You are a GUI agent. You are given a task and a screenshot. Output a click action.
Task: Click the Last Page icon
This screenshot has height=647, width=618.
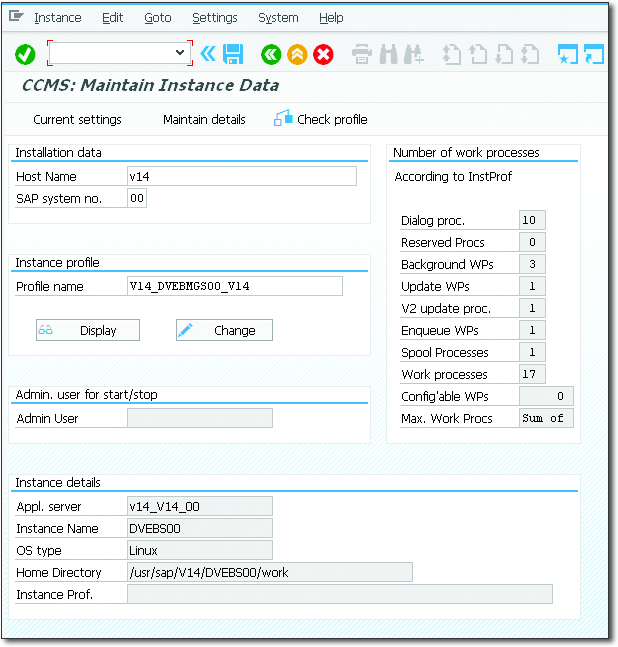coord(530,54)
